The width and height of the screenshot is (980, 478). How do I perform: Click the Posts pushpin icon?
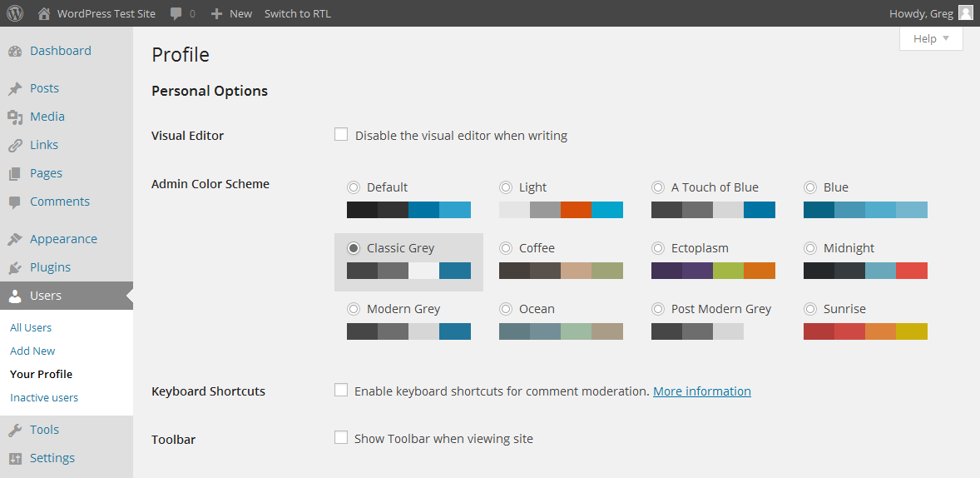coord(15,88)
